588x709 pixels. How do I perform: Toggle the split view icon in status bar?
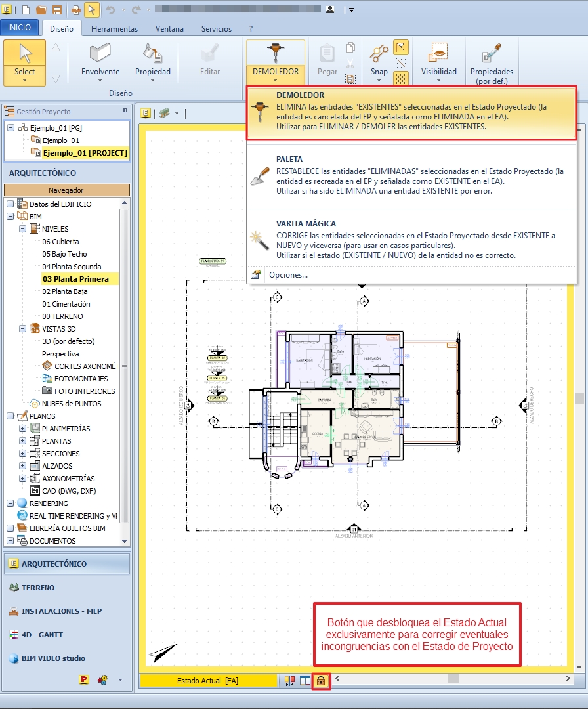[x=306, y=681]
